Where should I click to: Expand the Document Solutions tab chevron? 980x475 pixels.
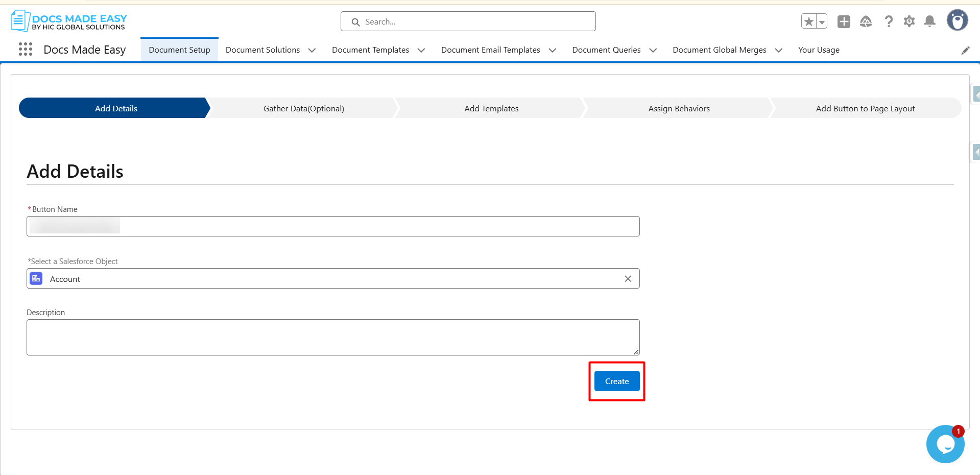(312, 50)
